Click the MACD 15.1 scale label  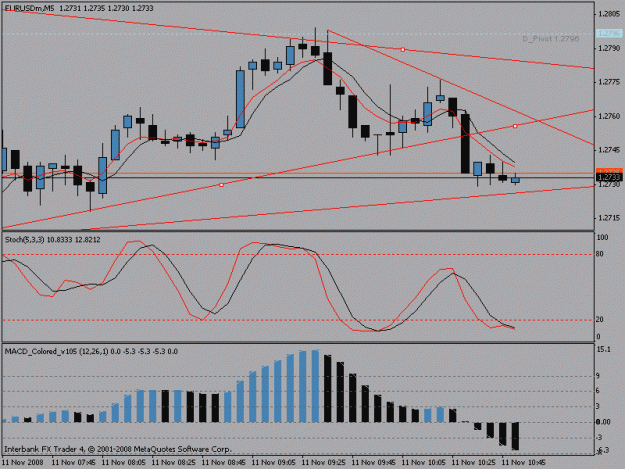pyautogui.click(x=603, y=349)
